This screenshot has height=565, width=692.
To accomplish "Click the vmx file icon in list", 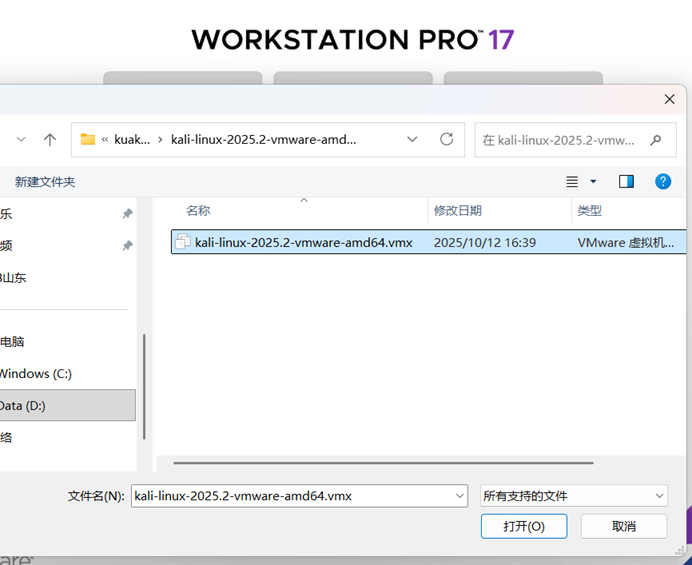I will (x=183, y=242).
